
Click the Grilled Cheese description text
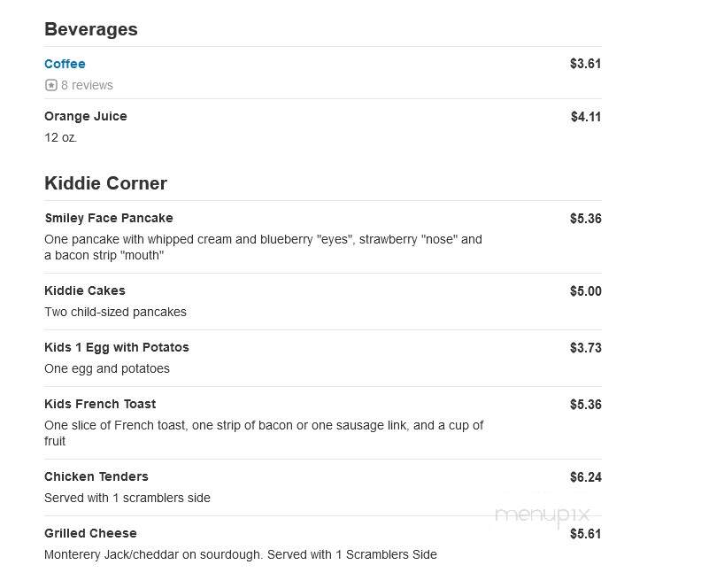pyautogui.click(x=241, y=555)
